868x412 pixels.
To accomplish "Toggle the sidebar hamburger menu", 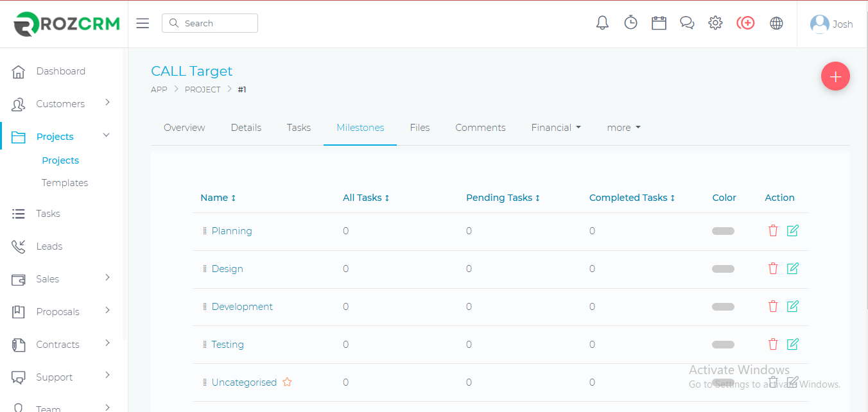I will [143, 23].
